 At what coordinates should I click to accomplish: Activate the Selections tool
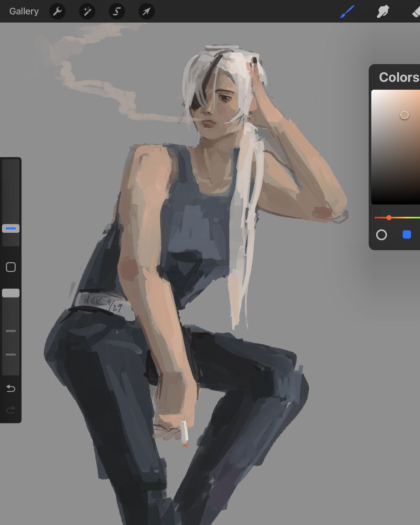pyautogui.click(x=116, y=11)
